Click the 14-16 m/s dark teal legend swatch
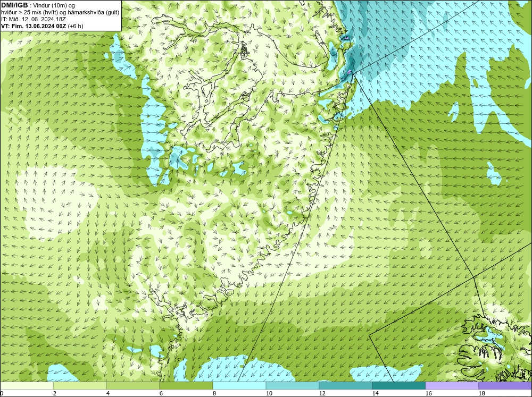Image resolution: width=532 pixels, height=397 pixels. click(x=399, y=385)
